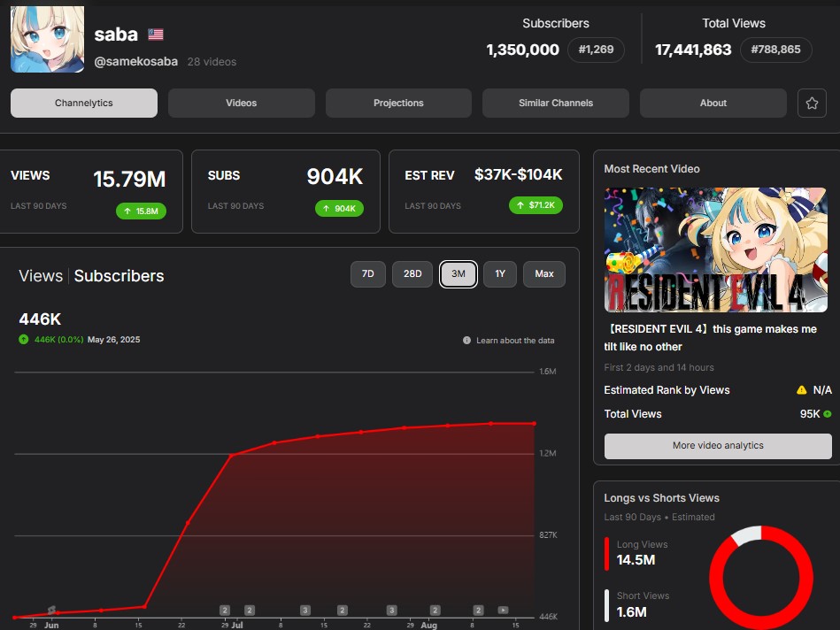
Task: Open the Learn about the data link
Action: 515,340
